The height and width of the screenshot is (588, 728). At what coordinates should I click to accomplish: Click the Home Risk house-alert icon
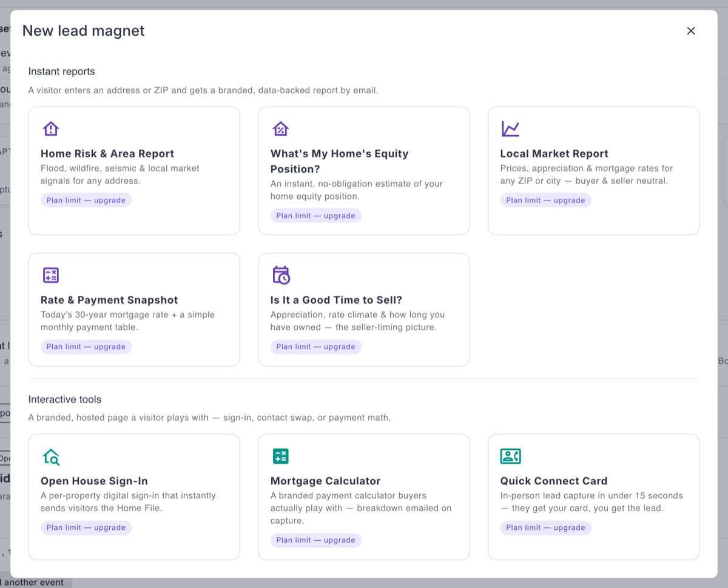coord(51,129)
